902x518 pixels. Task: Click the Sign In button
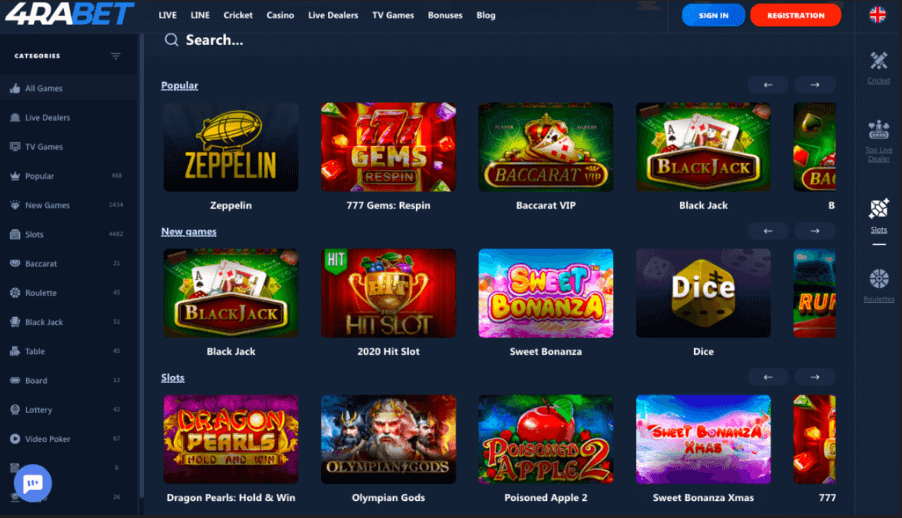[713, 16]
